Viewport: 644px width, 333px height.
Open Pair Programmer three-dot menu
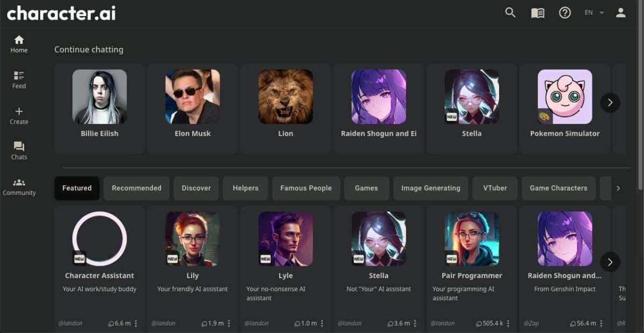pos(508,323)
